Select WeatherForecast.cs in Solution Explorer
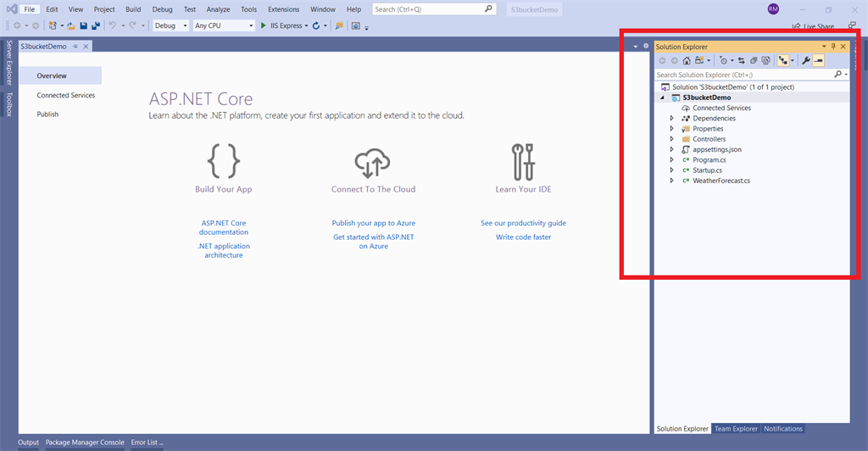 [x=721, y=181]
